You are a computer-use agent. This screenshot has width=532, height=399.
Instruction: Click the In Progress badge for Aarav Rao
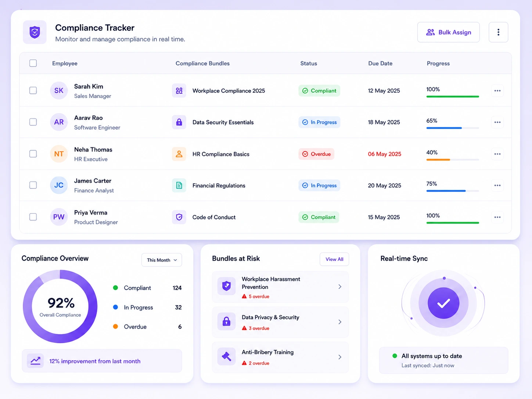pyautogui.click(x=319, y=122)
